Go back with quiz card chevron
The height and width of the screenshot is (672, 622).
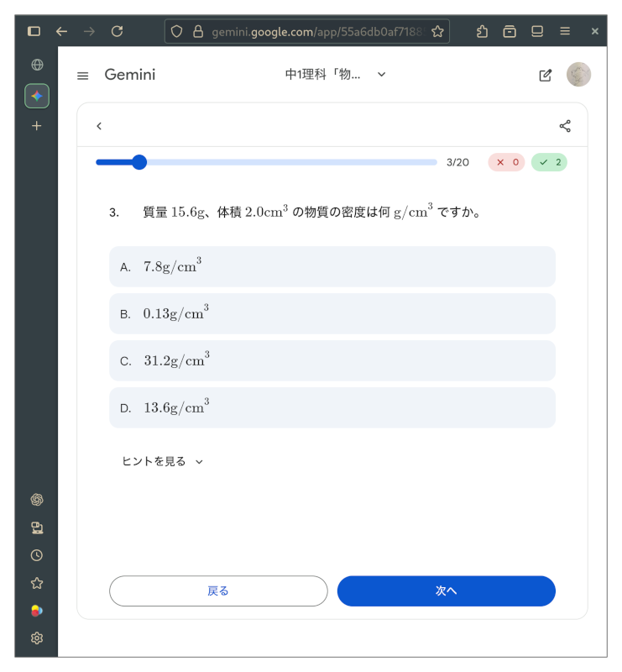click(x=99, y=126)
